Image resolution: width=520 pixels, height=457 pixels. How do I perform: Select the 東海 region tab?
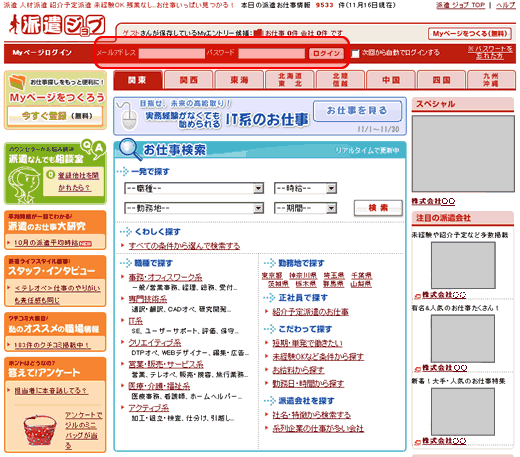click(239, 80)
